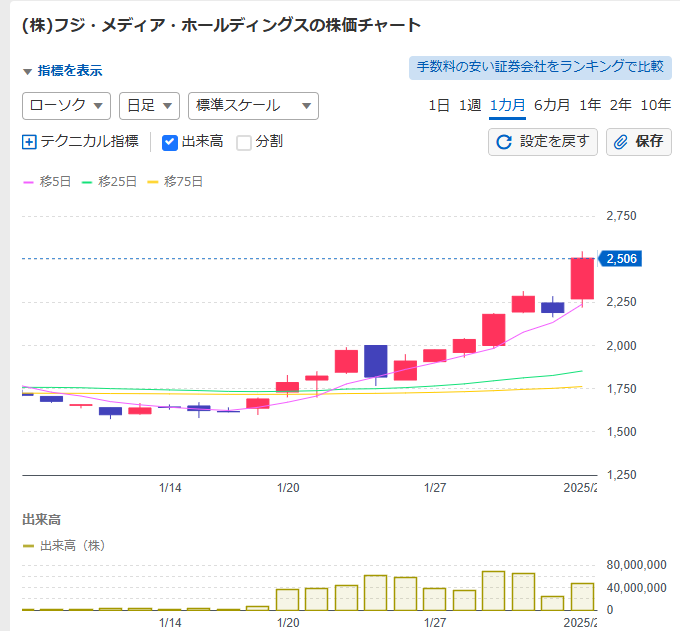680x631 pixels.
Task: Click the 出来高（株） volume legend entry
Action: [65, 546]
